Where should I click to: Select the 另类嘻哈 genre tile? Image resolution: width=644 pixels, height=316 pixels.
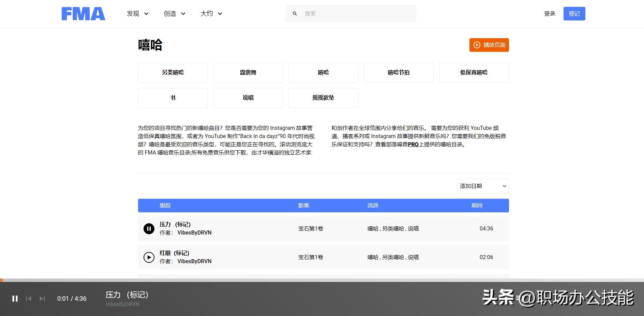pyautogui.click(x=173, y=73)
